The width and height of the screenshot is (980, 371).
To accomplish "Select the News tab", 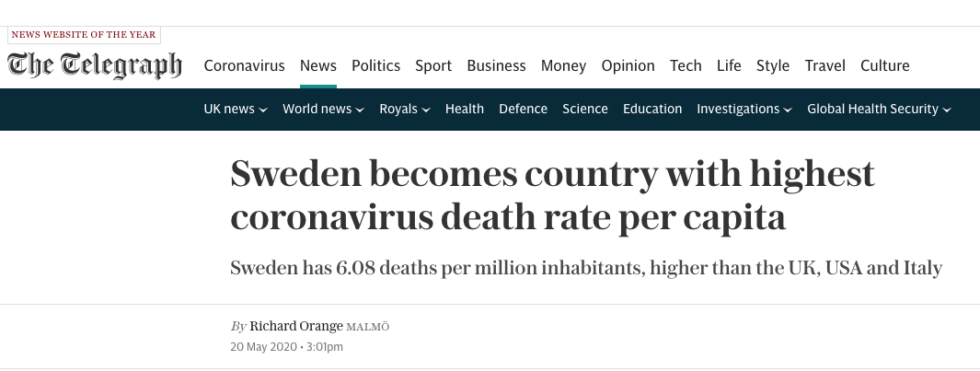I will [x=318, y=65].
